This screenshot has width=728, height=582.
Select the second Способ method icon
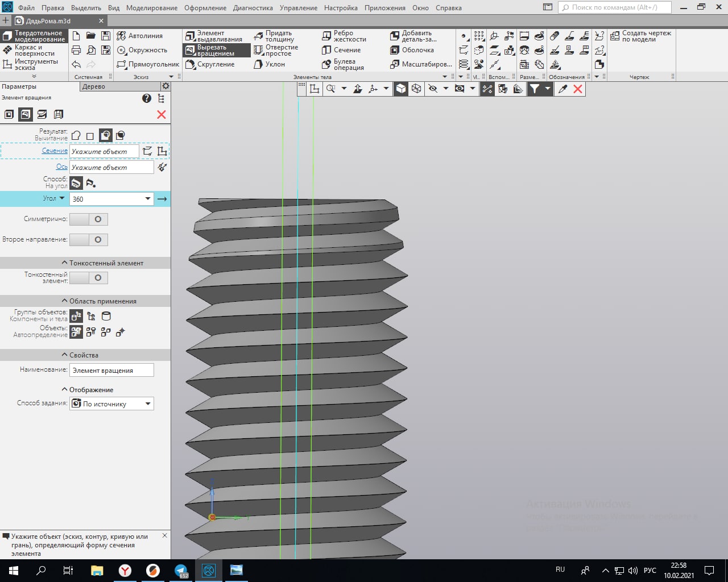(x=91, y=183)
